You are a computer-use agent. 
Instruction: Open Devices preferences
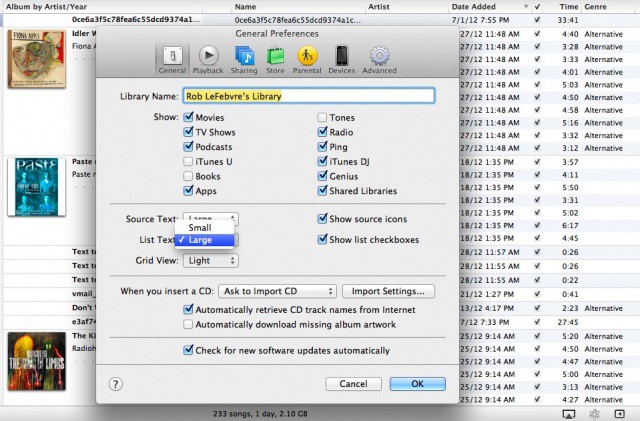coord(341,60)
